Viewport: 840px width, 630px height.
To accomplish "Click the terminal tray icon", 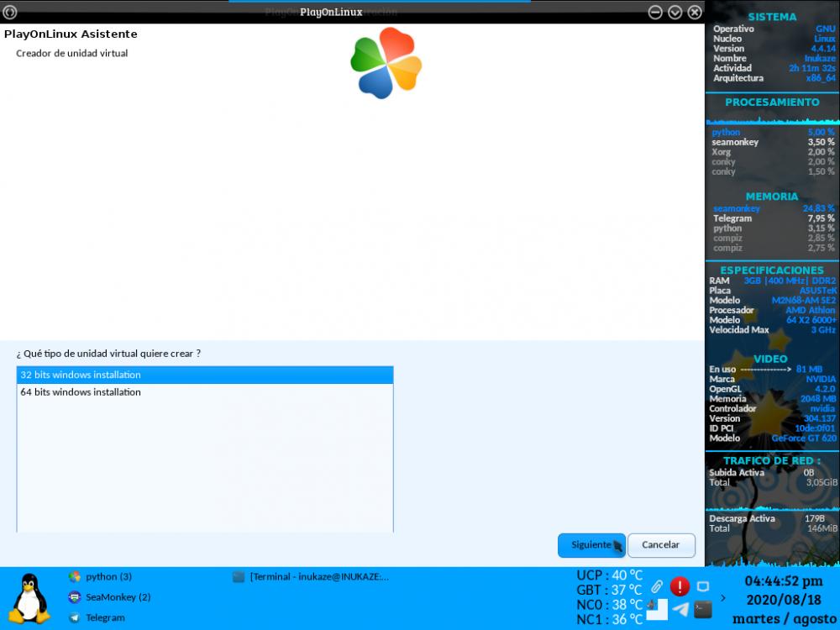I will tap(703, 609).
